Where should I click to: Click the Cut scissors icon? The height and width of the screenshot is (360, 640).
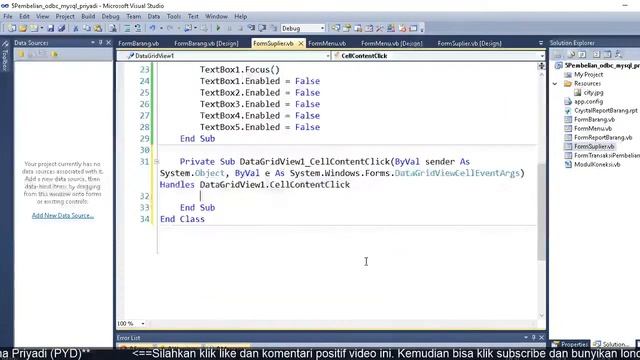(76, 28)
